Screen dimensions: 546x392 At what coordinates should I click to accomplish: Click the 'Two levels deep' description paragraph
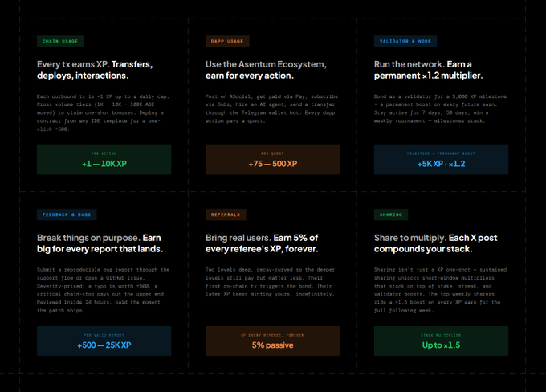[271, 282]
